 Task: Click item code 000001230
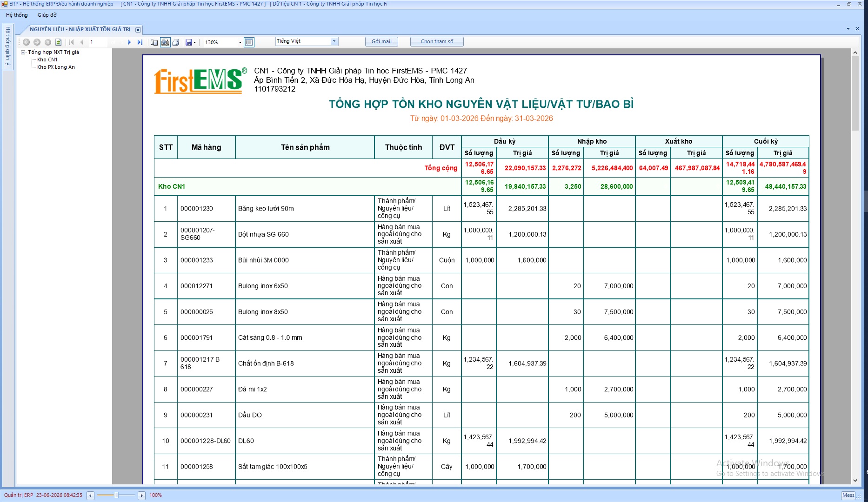point(197,209)
